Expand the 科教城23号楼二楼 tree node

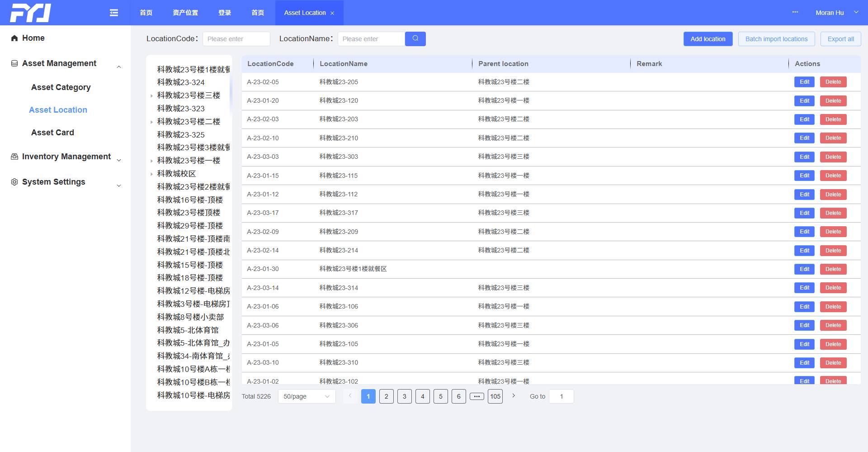point(152,122)
